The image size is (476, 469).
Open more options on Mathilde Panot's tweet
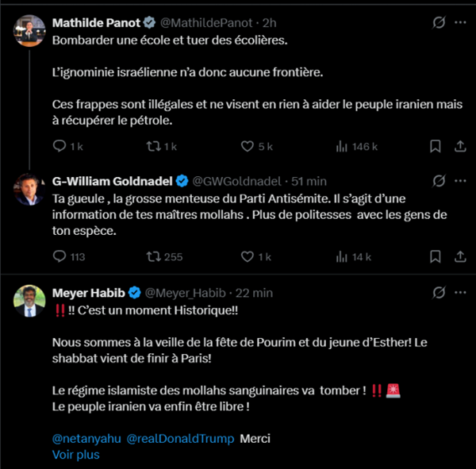point(460,23)
